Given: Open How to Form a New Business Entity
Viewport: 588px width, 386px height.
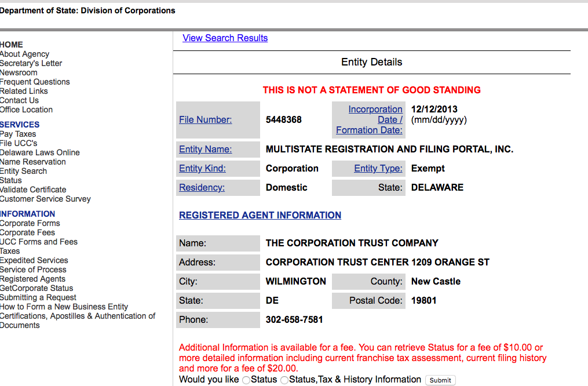Looking at the screenshot, I should click(64, 307).
